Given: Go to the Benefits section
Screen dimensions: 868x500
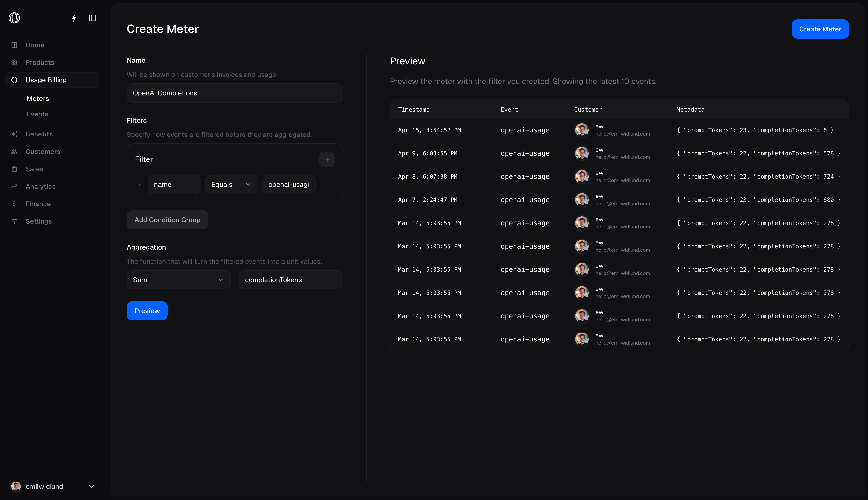Looking at the screenshot, I should coord(39,134).
